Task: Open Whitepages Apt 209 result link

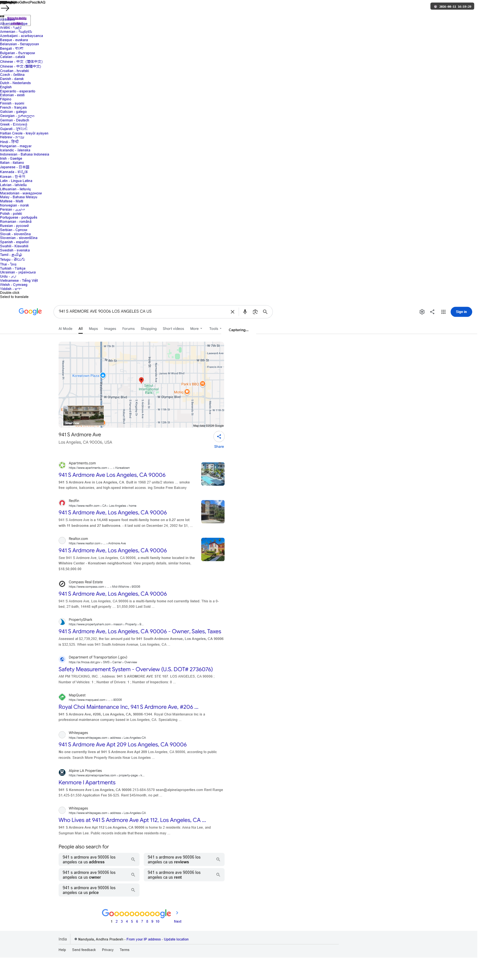Action: pos(123,744)
